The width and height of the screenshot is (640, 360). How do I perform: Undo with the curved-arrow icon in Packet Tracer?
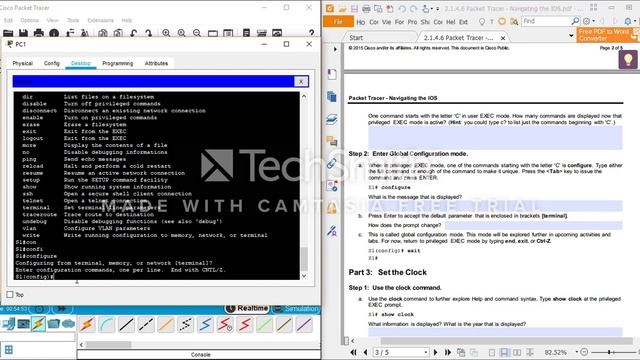click(133, 33)
